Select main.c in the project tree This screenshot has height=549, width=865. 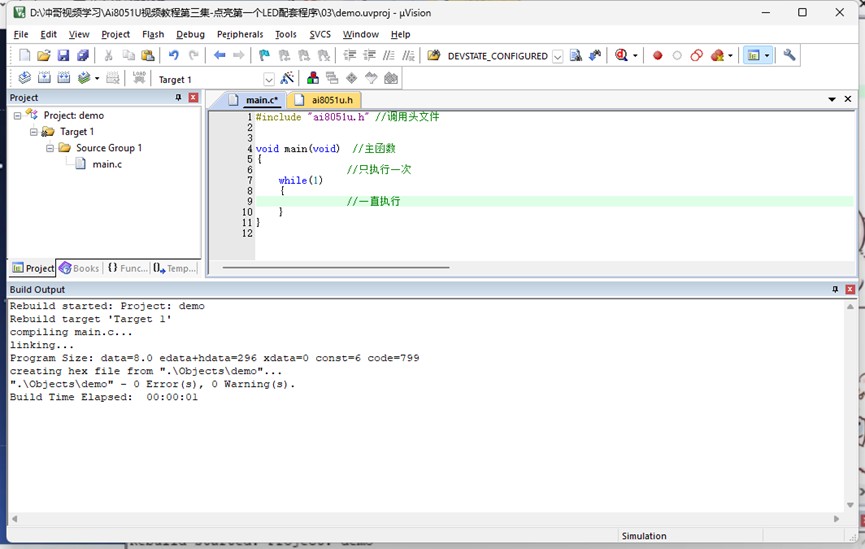(x=107, y=164)
